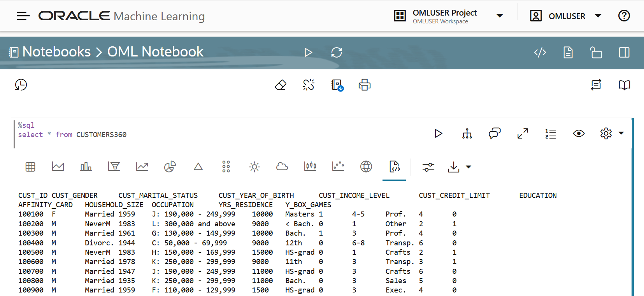
Task: Open the hamburger navigation menu
Action: 23,16
